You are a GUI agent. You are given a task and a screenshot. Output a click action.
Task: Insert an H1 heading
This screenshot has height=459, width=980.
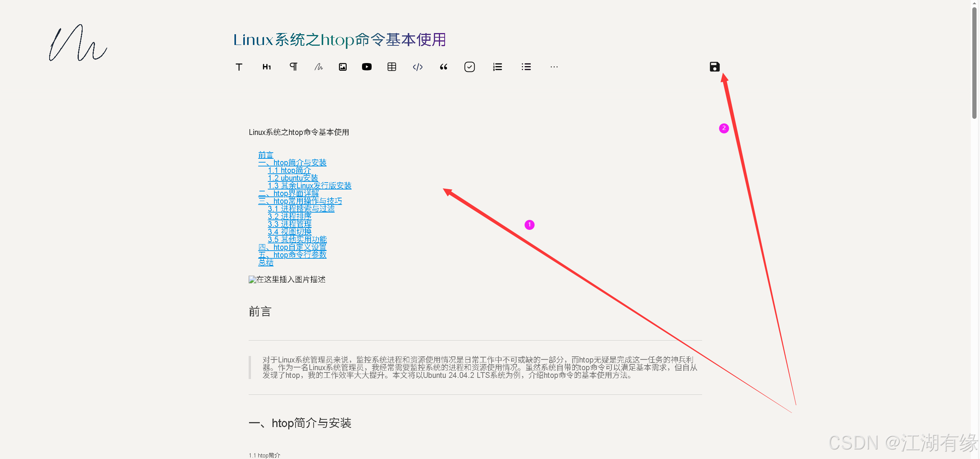point(267,67)
